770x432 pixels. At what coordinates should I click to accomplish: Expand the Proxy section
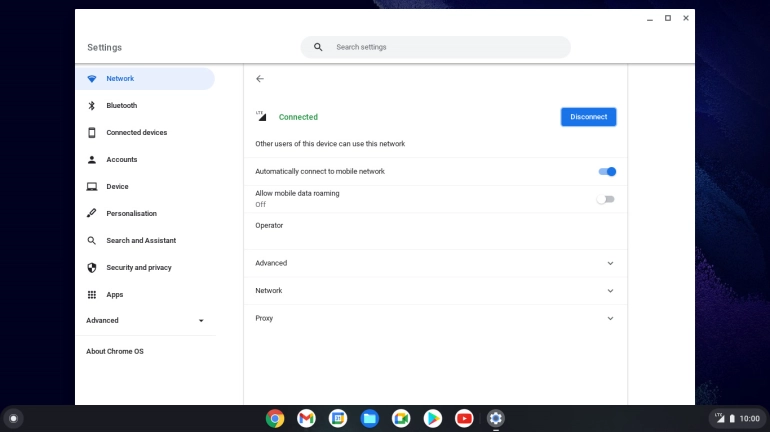click(610, 319)
